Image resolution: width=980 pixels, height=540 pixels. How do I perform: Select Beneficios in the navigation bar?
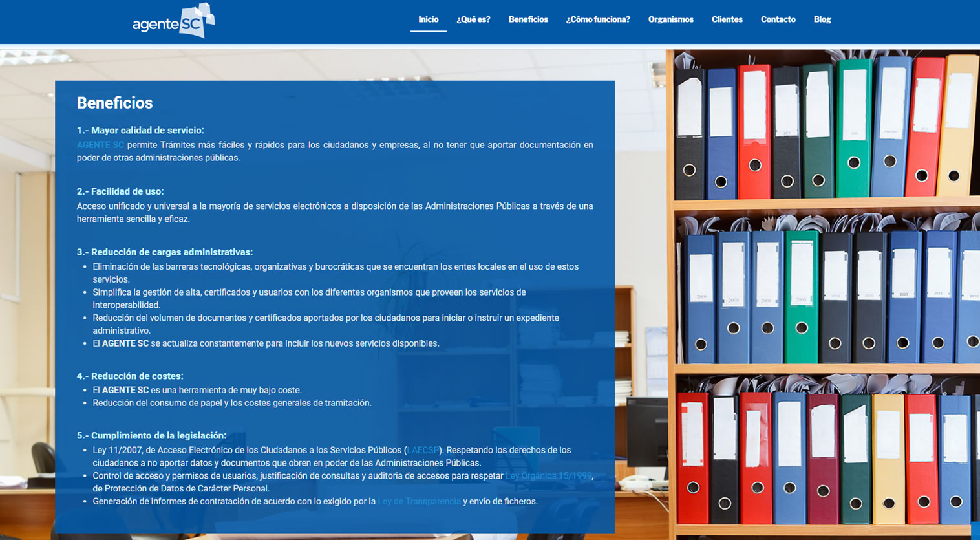coord(528,19)
